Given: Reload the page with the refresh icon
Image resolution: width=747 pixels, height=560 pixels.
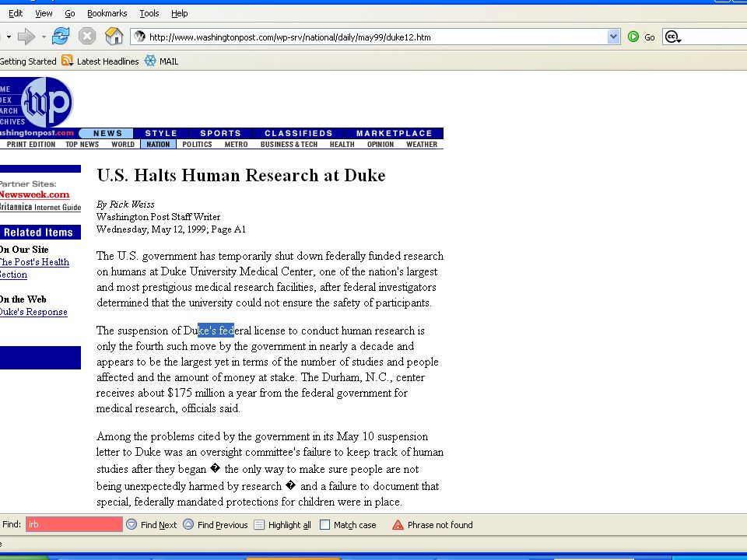Looking at the screenshot, I should coord(61,37).
